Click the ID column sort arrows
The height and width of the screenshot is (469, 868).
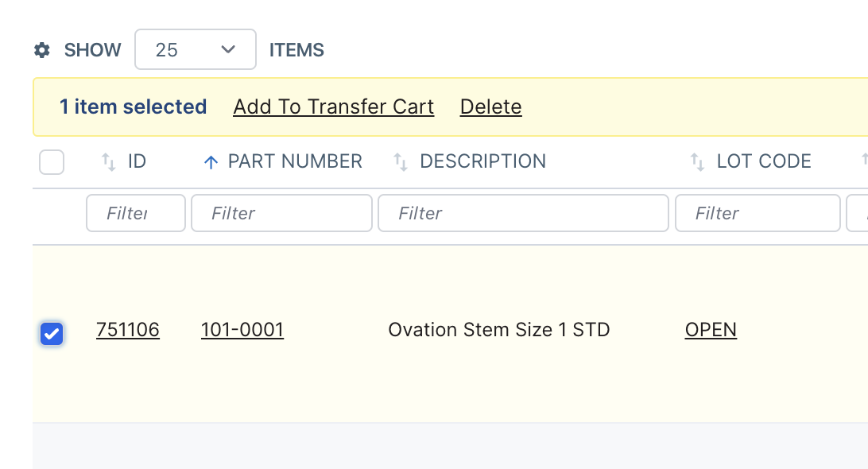[108, 162]
